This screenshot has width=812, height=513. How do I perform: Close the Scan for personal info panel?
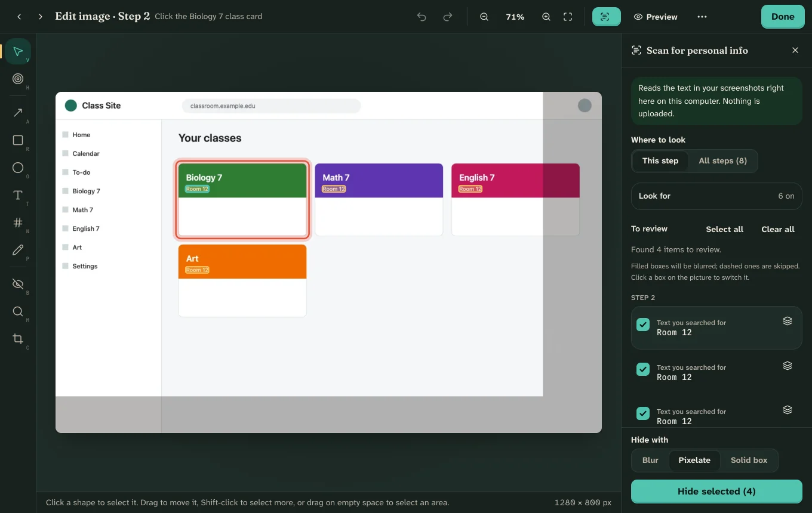[x=795, y=50]
